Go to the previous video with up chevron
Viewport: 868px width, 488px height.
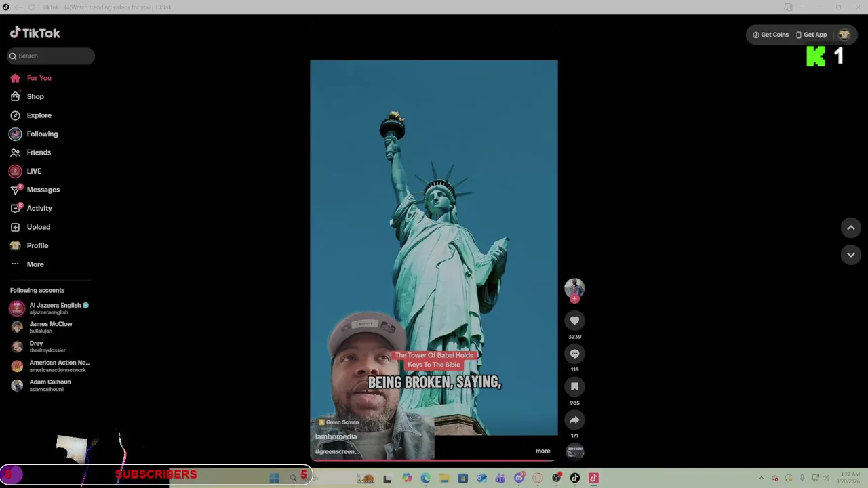(x=850, y=228)
